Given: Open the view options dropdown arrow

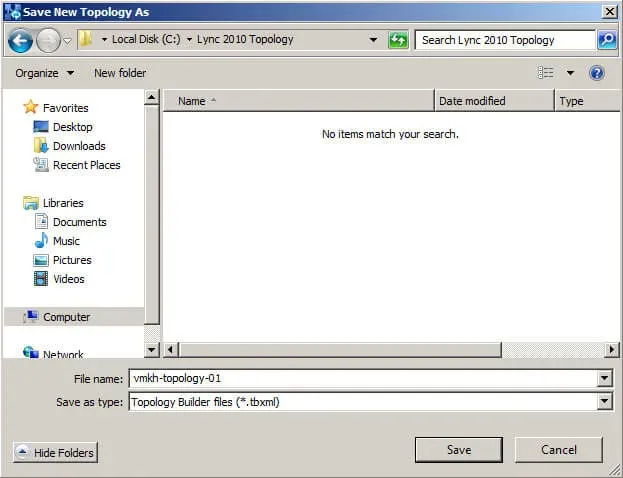Looking at the screenshot, I should tap(570, 73).
